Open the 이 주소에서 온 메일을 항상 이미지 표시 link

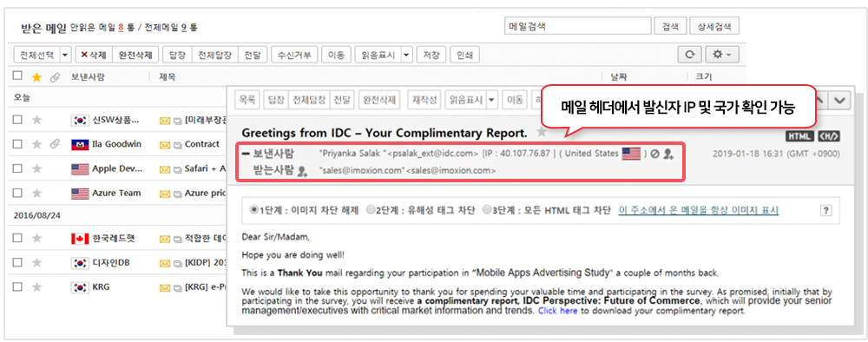pos(699,210)
